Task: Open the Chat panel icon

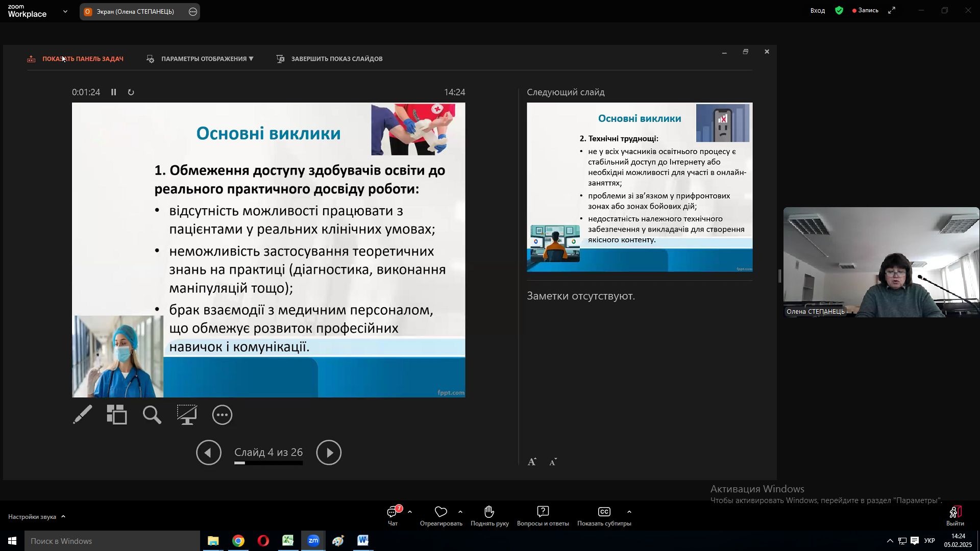Action: [x=393, y=513]
